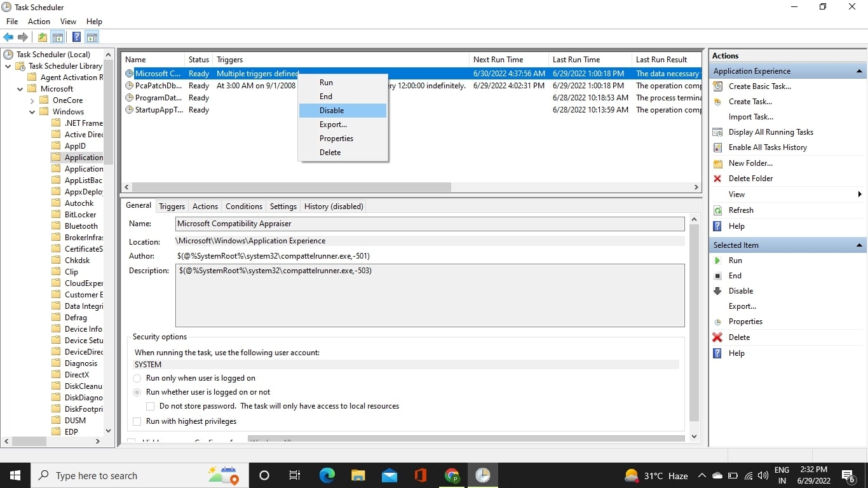Collapse the Microsoft folder tree node

[x=20, y=89]
